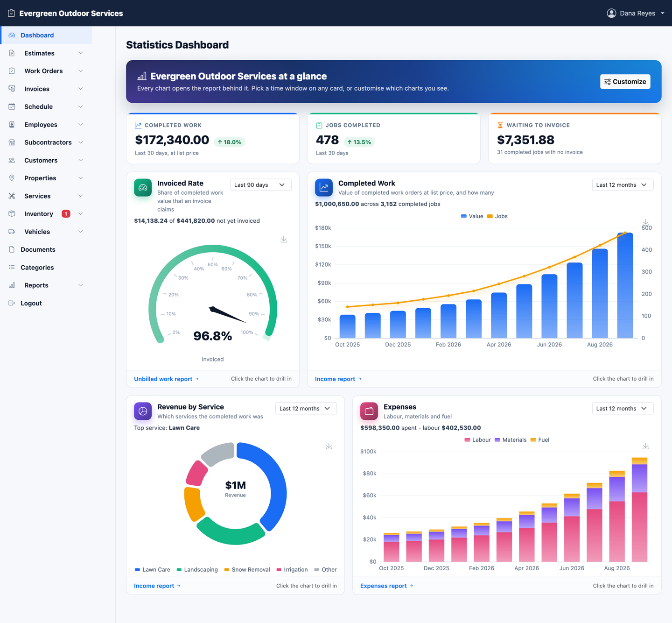Image resolution: width=672 pixels, height=623 pixels.
Task: Open the user menu caret beside Dana Reyes
Action: 662,13
